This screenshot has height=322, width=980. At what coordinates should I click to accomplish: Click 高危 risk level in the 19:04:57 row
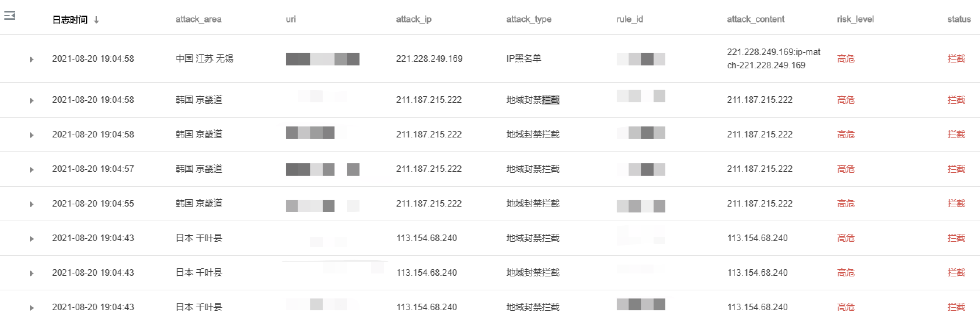click(x=846, y=169)
